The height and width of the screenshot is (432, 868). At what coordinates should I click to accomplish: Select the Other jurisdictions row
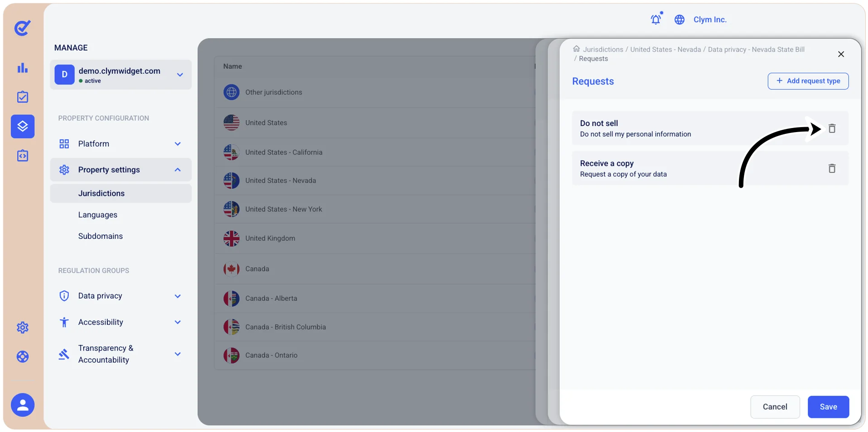coord(375,92)
